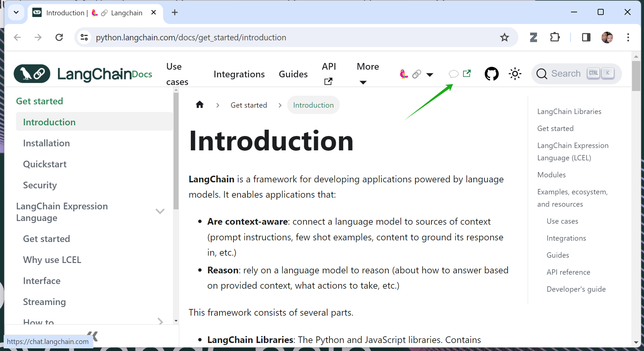Reload the current page
This screenshot has height=351, width=644.
pyautogui.click(x=59, y=37)
